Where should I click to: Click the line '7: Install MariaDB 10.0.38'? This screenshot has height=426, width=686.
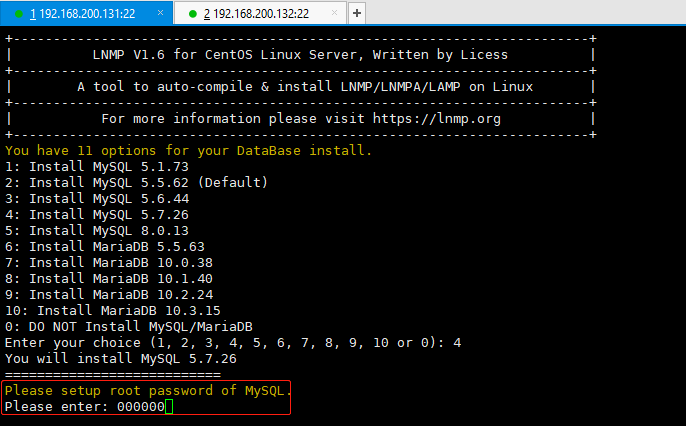coord(108,262)
